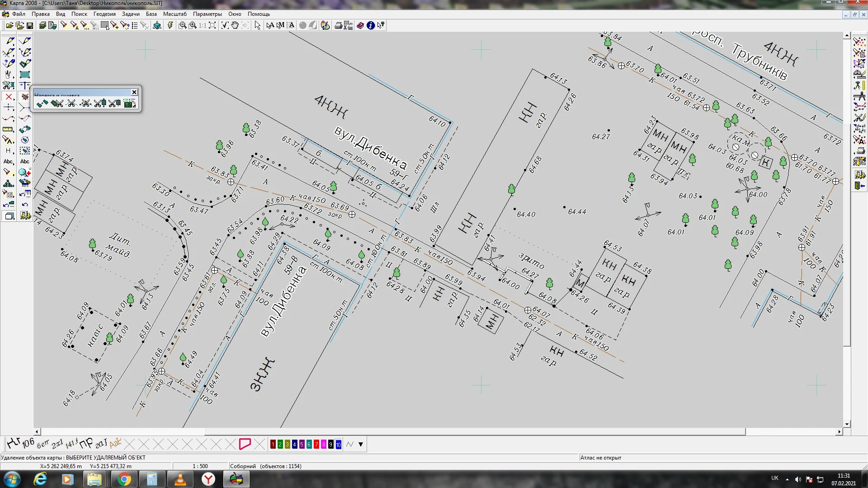Viewport: 868px width, 488px height.
Task: Close the floating Нарезка и сшивка panel
Action: click(134, 92)
